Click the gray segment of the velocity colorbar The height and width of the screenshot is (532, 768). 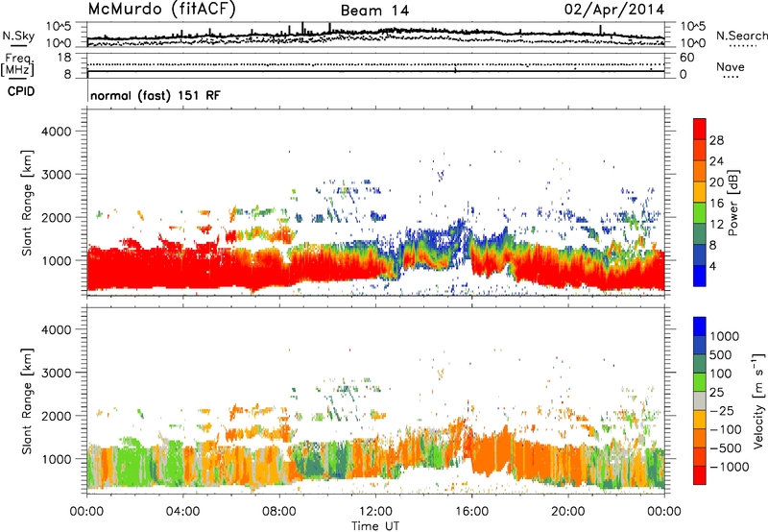click(700, 400)
